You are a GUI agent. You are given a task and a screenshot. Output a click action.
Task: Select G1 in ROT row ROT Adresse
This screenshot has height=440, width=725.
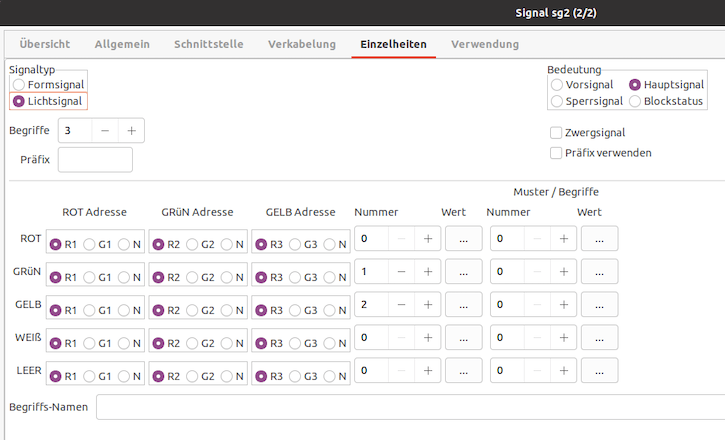pos(89,244)
